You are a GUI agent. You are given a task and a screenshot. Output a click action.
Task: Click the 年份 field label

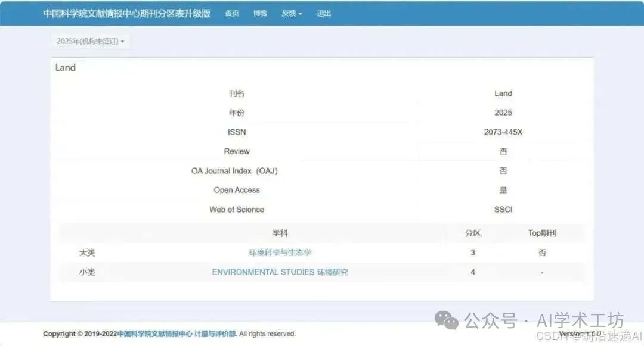237,113
